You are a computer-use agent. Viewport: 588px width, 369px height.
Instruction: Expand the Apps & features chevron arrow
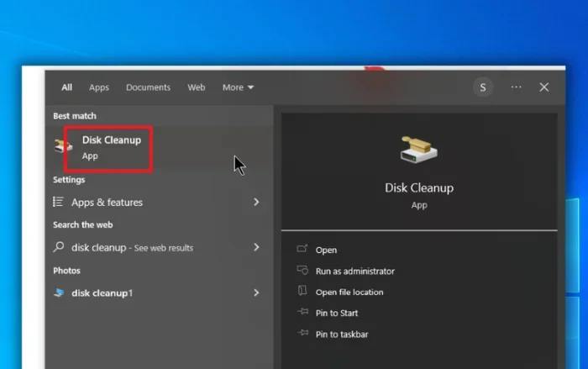pos(256,202)
